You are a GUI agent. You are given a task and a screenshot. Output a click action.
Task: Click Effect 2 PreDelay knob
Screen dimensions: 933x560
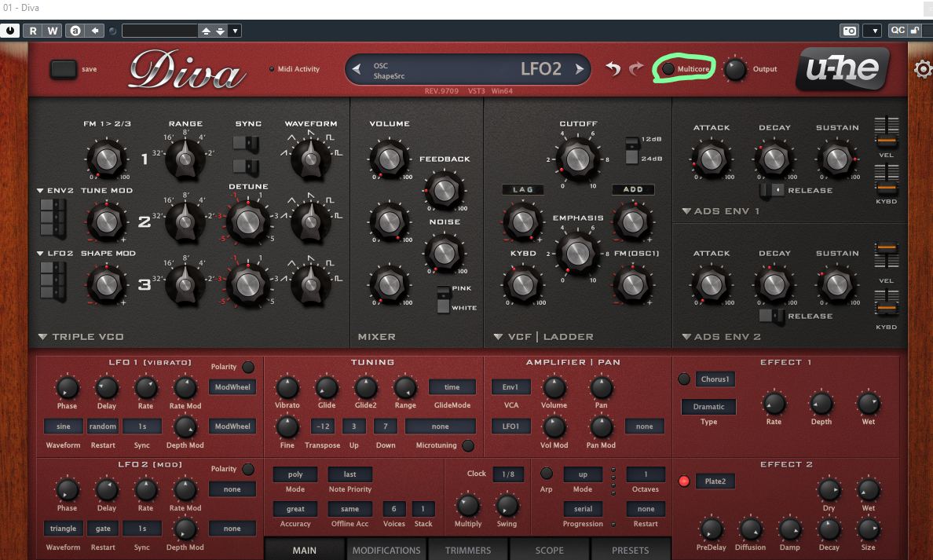(x=711, y=529)
